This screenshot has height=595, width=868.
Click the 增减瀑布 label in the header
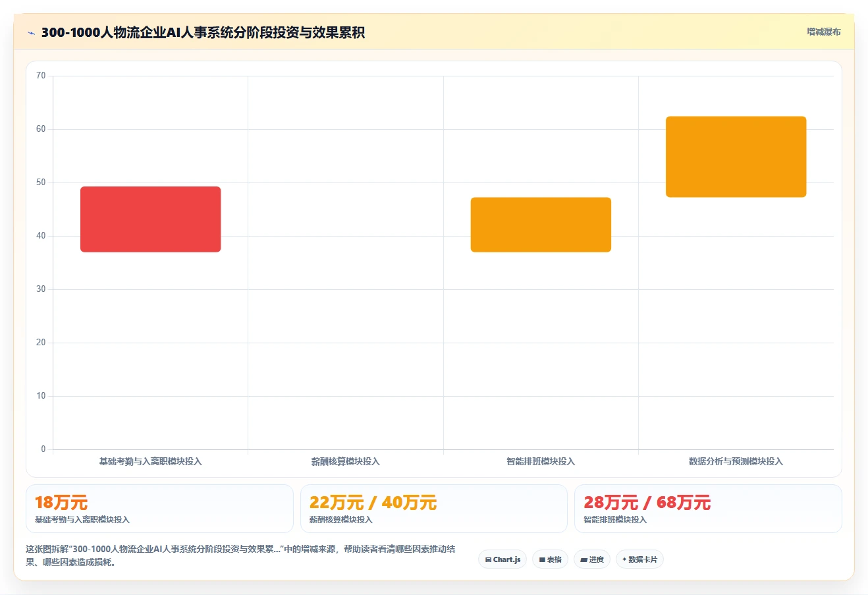pos(823,32)
